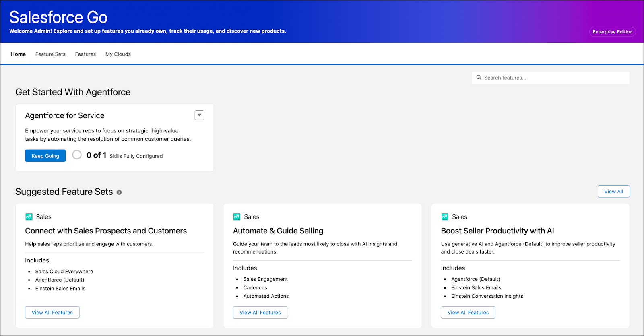Click Sales cloud icon on Automate & Guide Selling card

coord(237,217)
